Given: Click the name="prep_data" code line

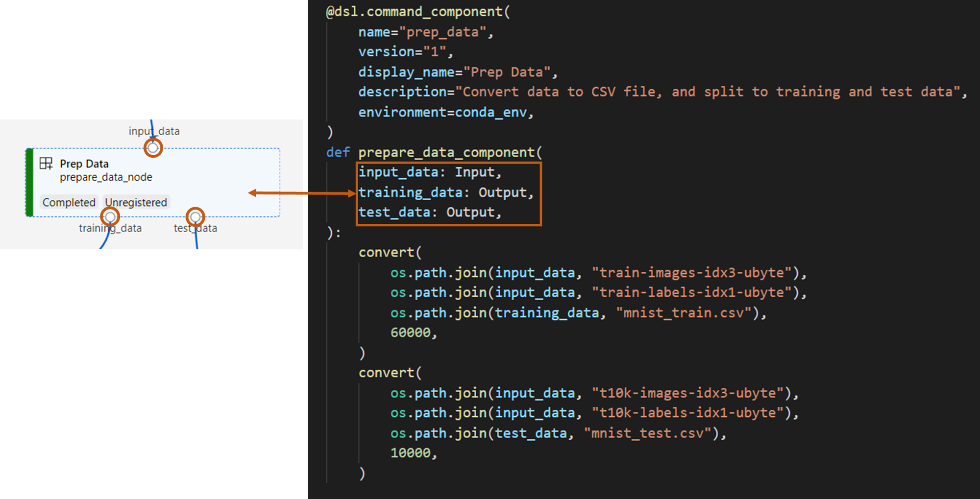Looking at the screenshot, I should [425, 32].
